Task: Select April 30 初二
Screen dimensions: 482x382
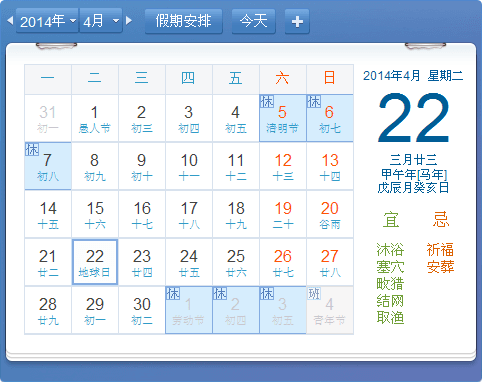Action: [142, 310]
